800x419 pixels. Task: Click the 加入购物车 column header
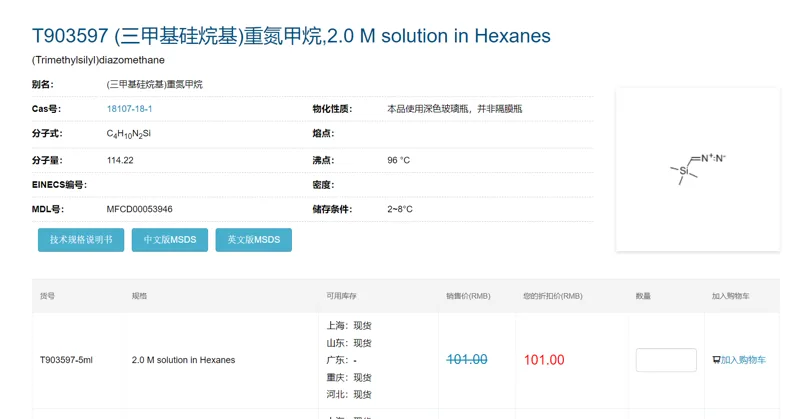pyautogui.click(x=730, y=296)
